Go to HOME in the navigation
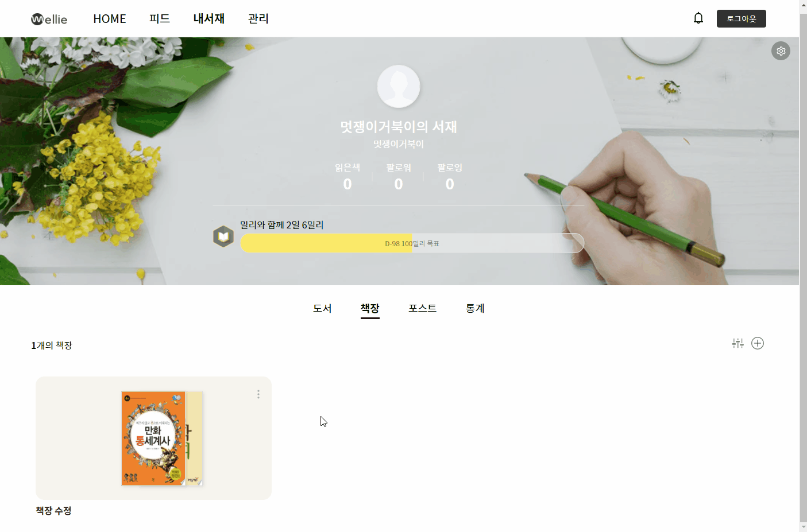The height and width of the screenshot is (532, 807). click(110, 19)
